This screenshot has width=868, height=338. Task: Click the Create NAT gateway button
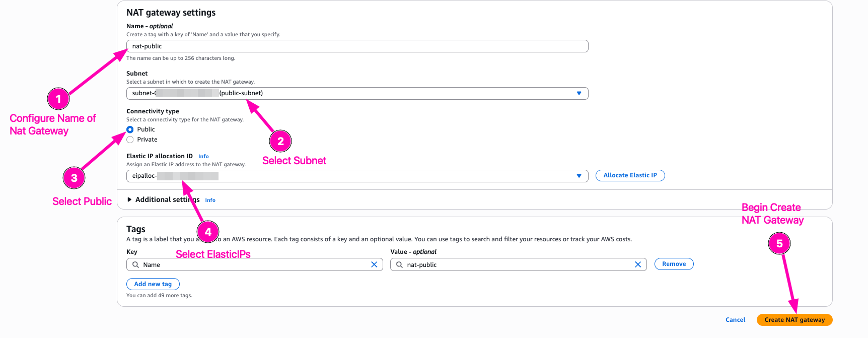(x=794, y=320)
